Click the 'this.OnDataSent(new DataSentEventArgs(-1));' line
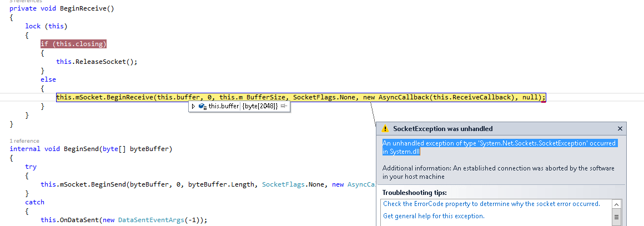Image resolution: width=644 pixels, height=226 pixels. pyautogui.click(x=124, y=220)
